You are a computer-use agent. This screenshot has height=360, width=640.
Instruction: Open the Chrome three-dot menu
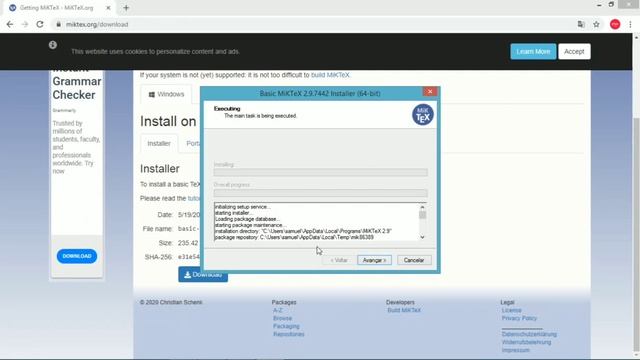point(630,24)
